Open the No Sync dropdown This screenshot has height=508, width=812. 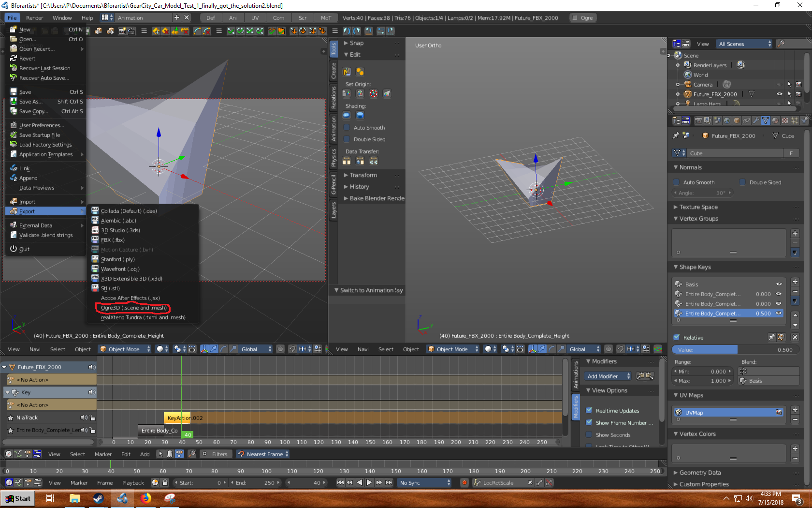424,483
